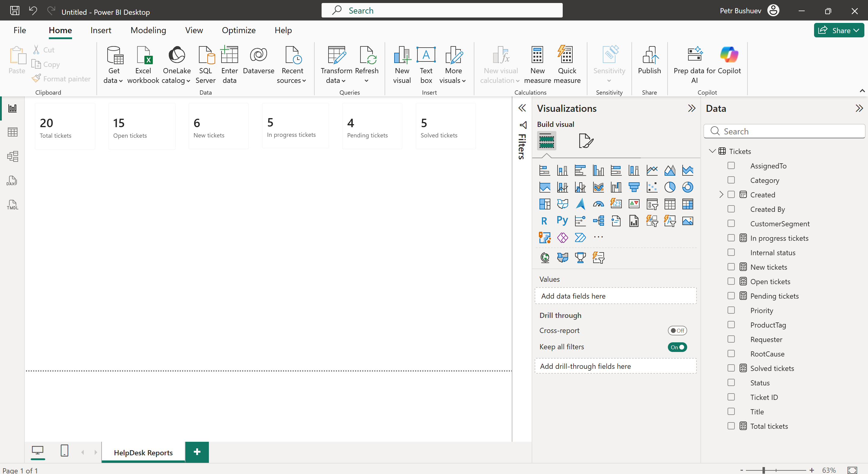Create a Quick measure
868x474 pixels.
point(567,65)
